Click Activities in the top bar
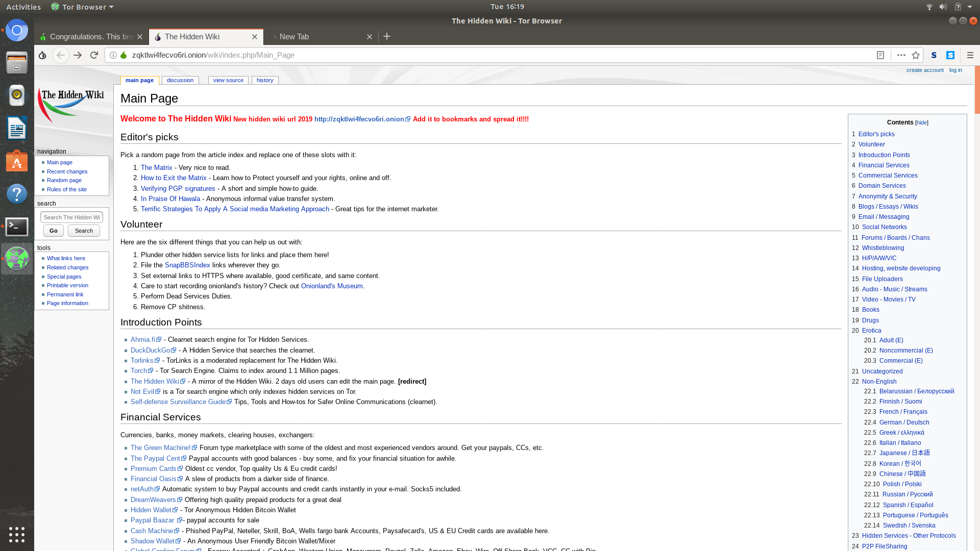 click(x=23, y=7)
